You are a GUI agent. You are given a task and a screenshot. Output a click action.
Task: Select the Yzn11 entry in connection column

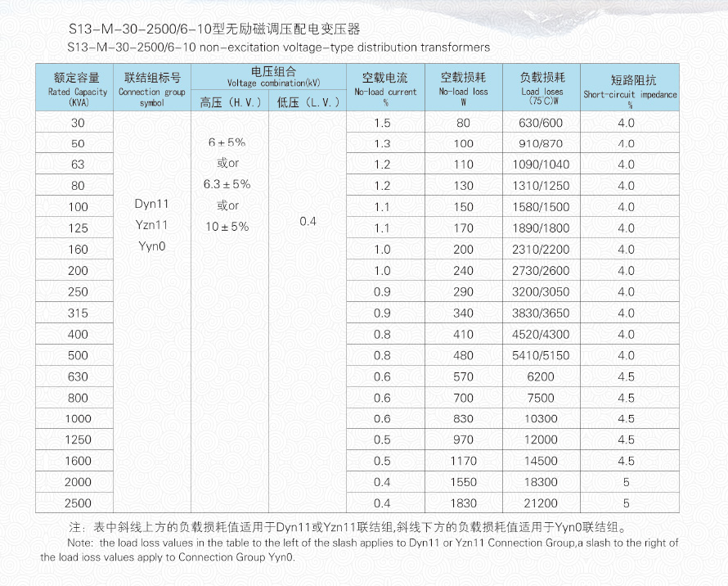coord(151,224)
